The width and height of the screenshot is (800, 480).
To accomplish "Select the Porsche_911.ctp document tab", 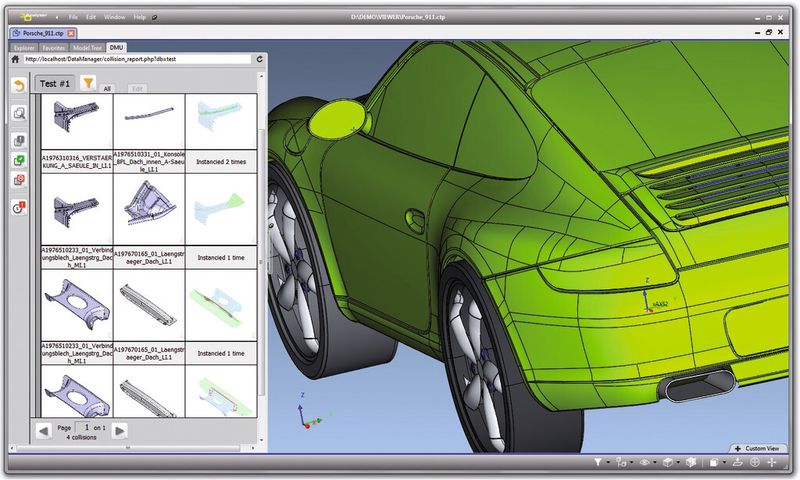I will 42,33.
